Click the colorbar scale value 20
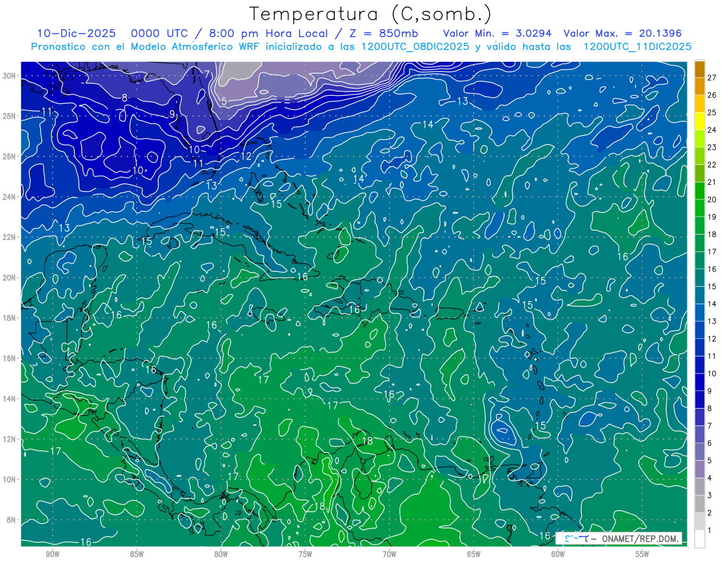 pyautogui.click(x=712, y=199)
